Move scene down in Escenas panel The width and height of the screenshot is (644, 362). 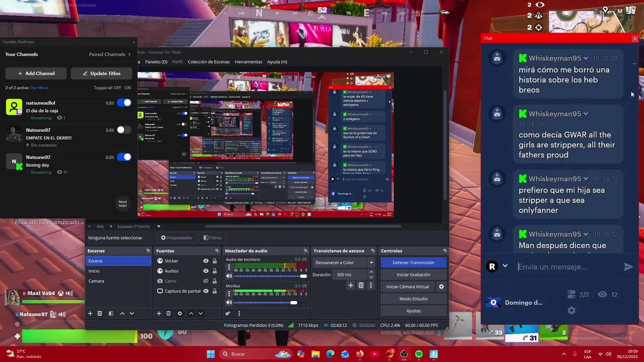pyautogui.click(x=132, y=313)
